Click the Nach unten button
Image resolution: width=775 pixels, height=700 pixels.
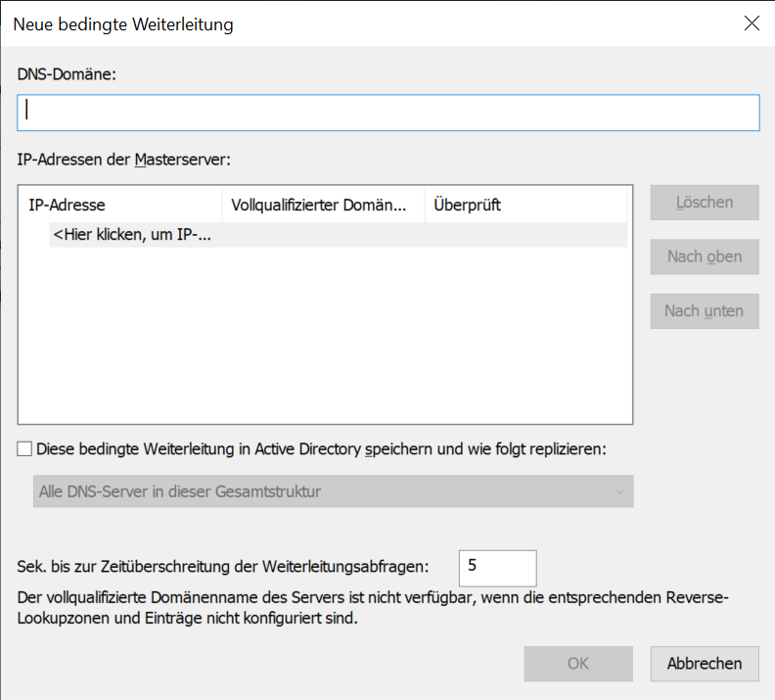point(705,311)
